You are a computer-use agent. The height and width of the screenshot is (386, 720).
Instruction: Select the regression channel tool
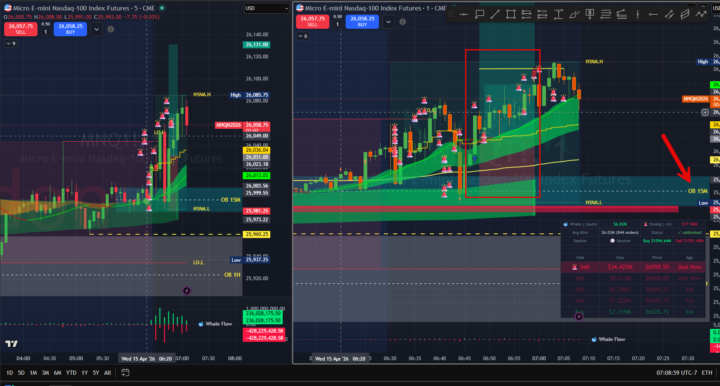[685, 15]
